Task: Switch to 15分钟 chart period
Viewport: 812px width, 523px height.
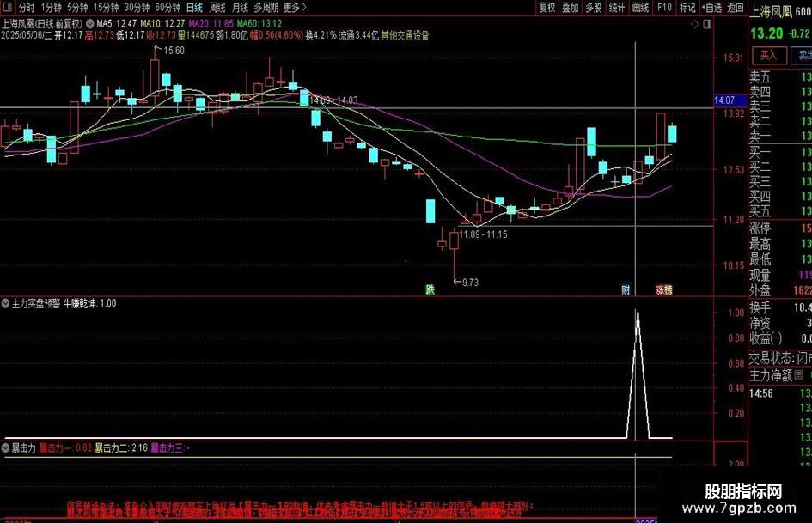Action: [x=106, y=7]
